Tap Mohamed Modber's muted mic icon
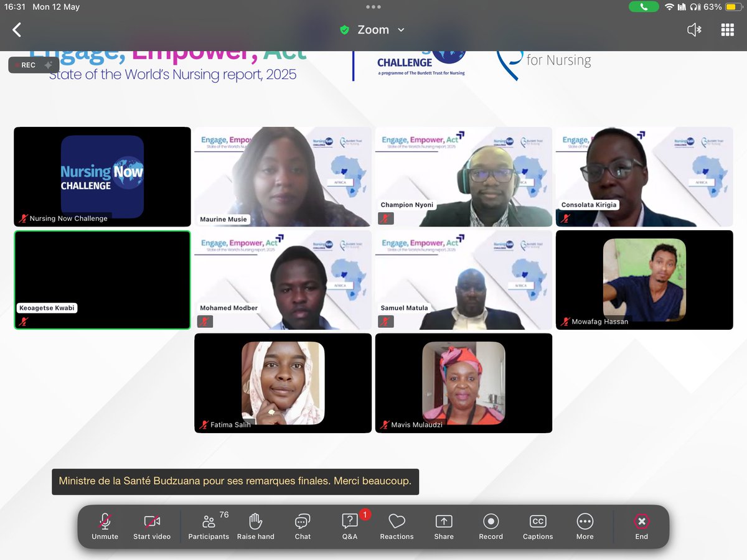This screenshot has width=747, height=560. click(x=205, y=322)
